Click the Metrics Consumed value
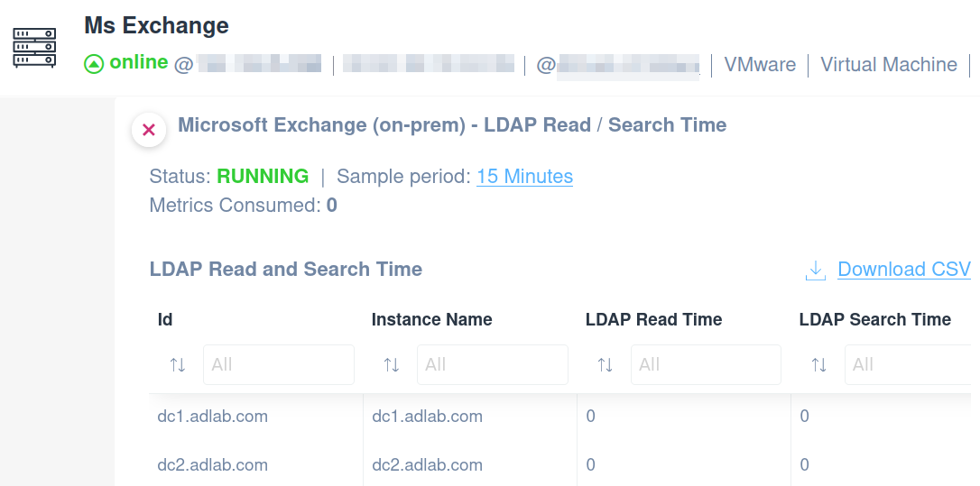The image size is (980, 486). [x=332, y=206]
